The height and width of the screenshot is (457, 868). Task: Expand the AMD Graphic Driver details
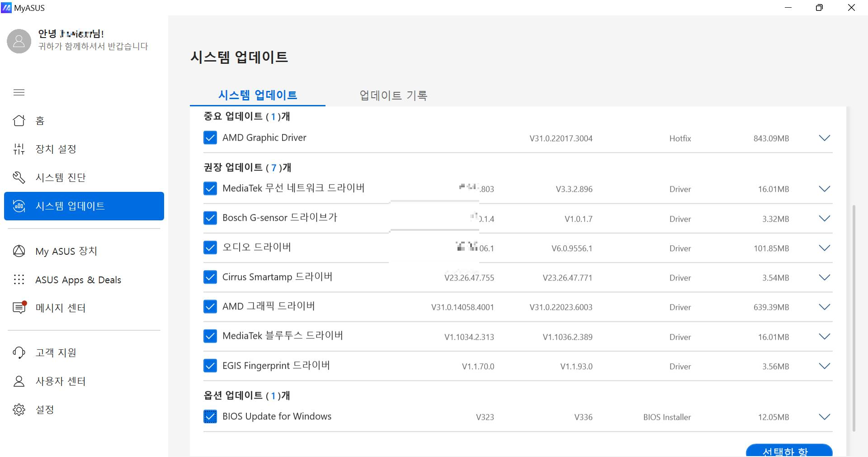click(x=825, y=138)
